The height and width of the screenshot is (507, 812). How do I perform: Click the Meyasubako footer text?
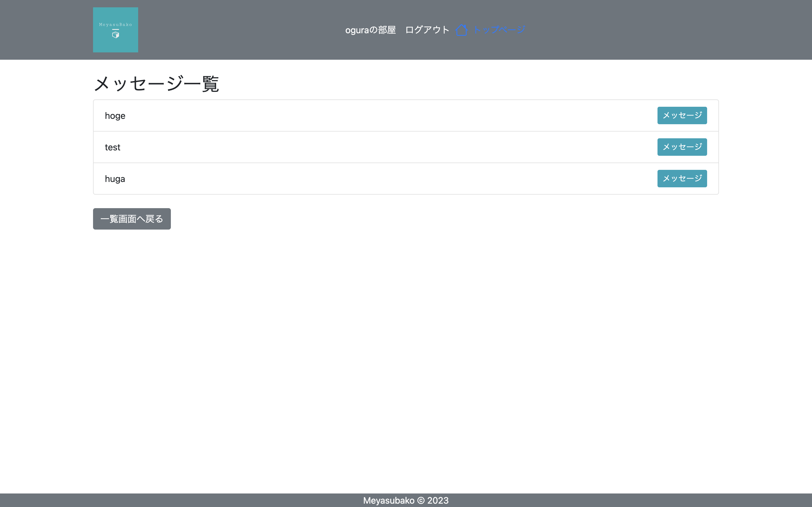click(406, 500)
